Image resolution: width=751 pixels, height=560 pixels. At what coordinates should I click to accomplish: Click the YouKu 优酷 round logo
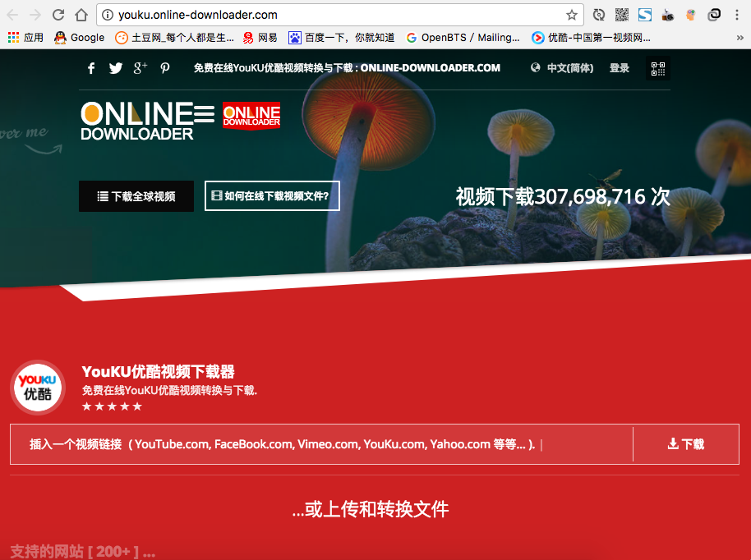(37, 387)
